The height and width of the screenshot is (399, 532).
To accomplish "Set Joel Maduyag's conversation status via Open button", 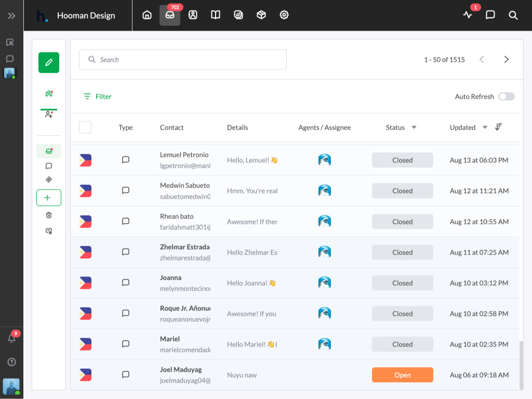I will pos(402,375).
